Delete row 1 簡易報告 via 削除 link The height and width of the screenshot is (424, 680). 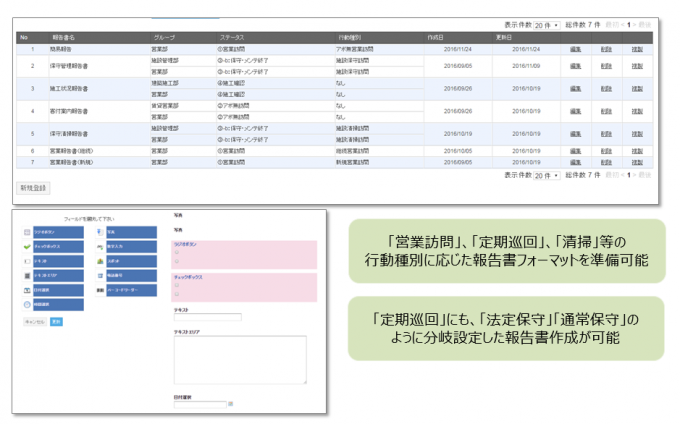coord(606,49)
